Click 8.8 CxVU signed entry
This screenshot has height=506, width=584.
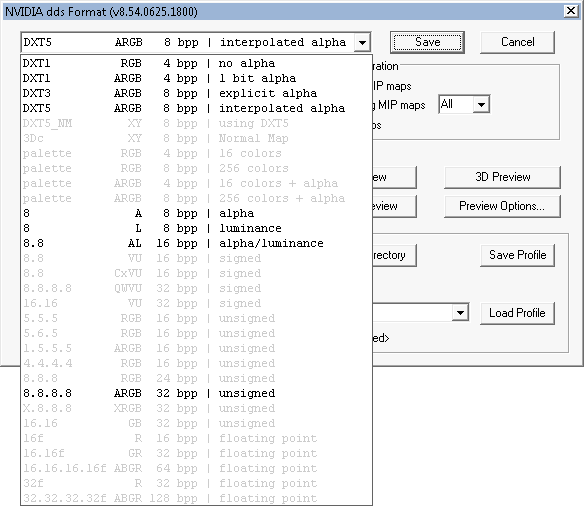197,273
